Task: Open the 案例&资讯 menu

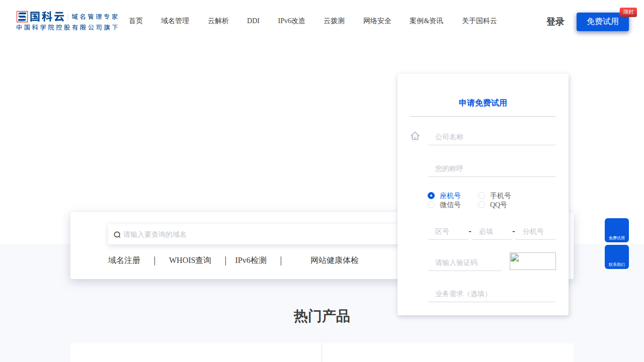Action: [x=427, y=21]
